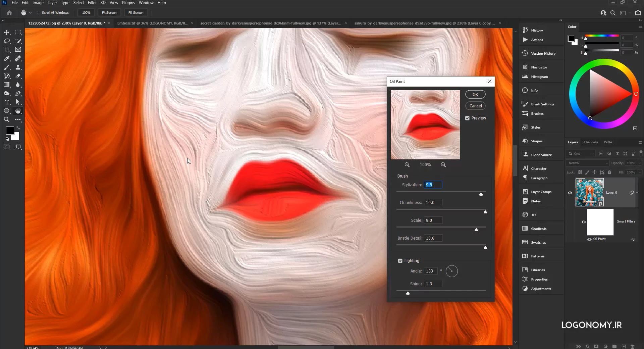Toggle the Lighting checkbox
The image size is (644, 349).
pyautogui.click(x=400, y=261)
